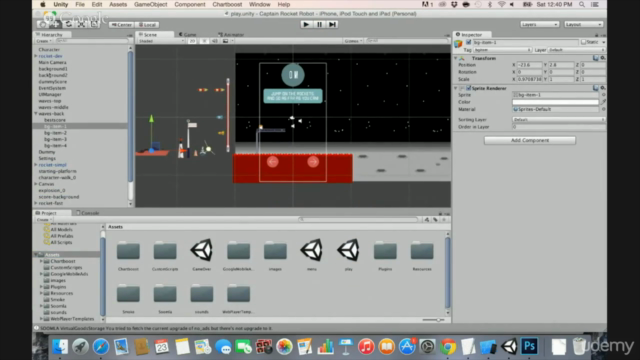The height and width of the screenshot is (360, 640).
Task: Open the GameOver scene asset
Action: pos(202,255)
